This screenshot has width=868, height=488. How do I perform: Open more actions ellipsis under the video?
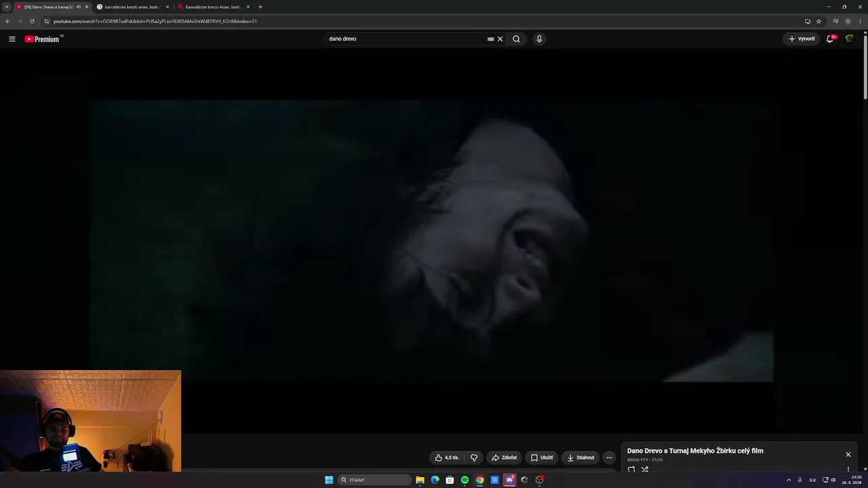point(609,457)
